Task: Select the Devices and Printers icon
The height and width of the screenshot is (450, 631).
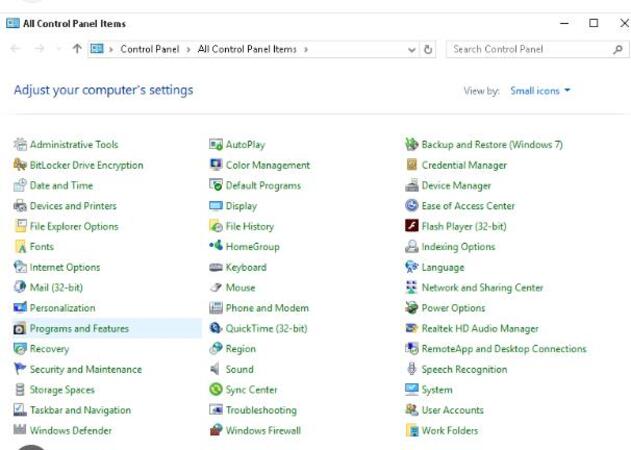Action: click(x=20, y=206)
